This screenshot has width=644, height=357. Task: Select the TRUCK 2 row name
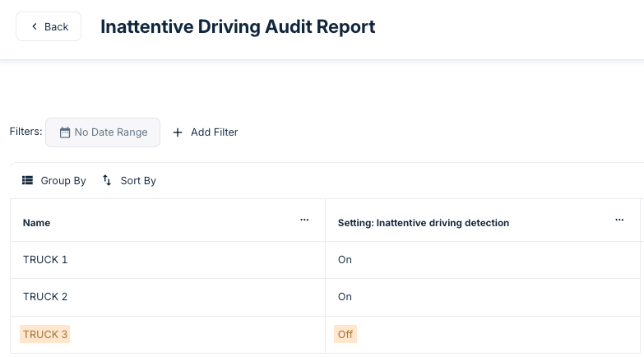click(x=45, y=296)
